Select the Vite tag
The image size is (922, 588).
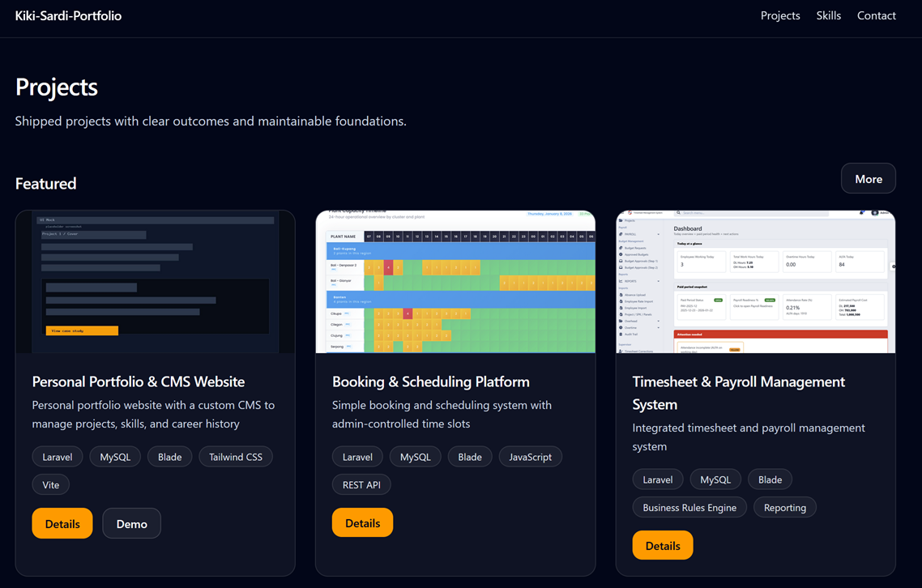50,484
